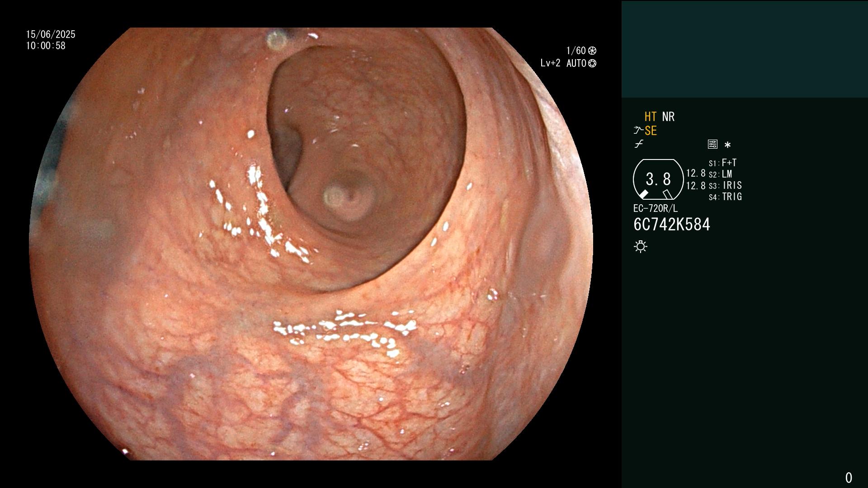Click the date 15/06/2025
The image size is (868, 488).
51,34
